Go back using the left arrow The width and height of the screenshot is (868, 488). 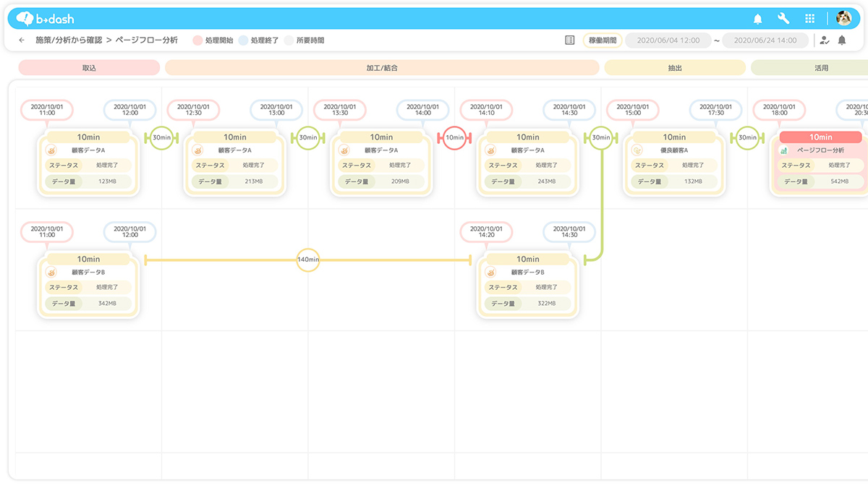[22, 40]
